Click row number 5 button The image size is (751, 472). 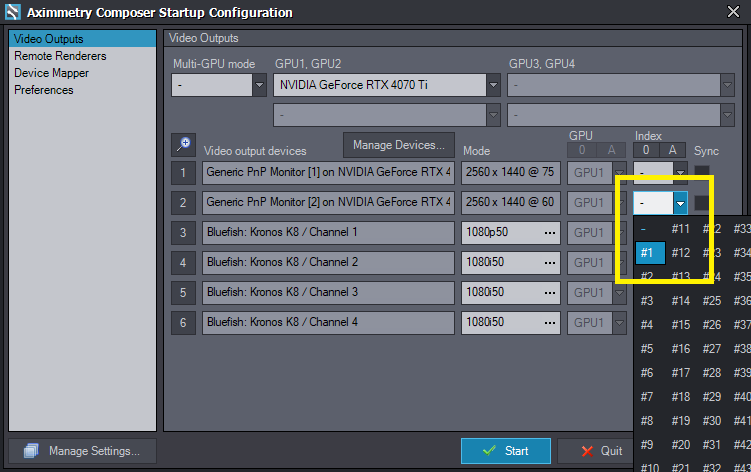183,294
